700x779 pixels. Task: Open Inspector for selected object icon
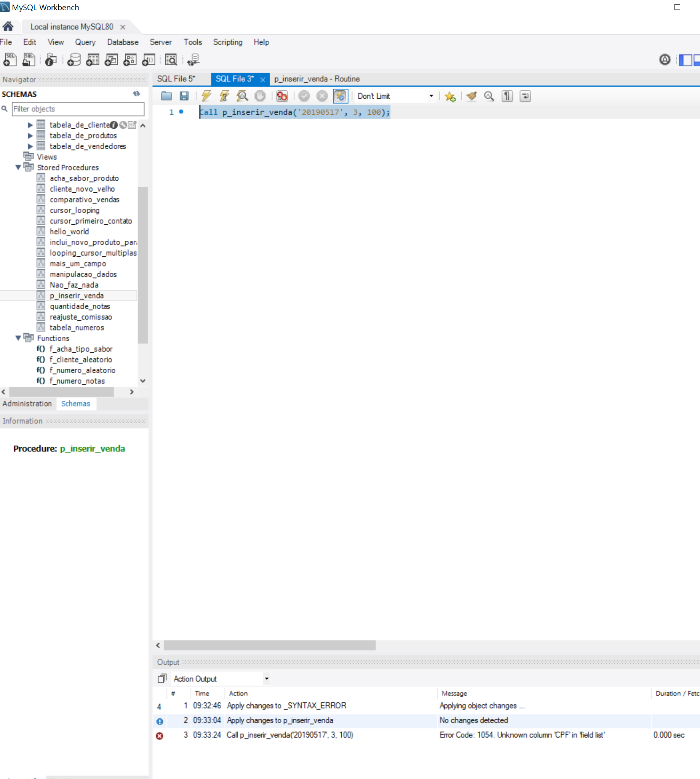[51, 60]
